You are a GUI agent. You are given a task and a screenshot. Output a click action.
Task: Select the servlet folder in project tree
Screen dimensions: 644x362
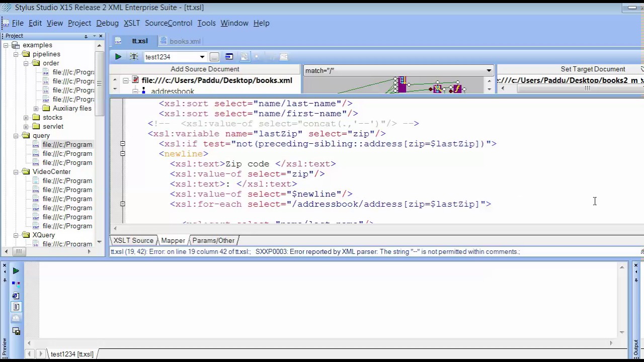53,127
